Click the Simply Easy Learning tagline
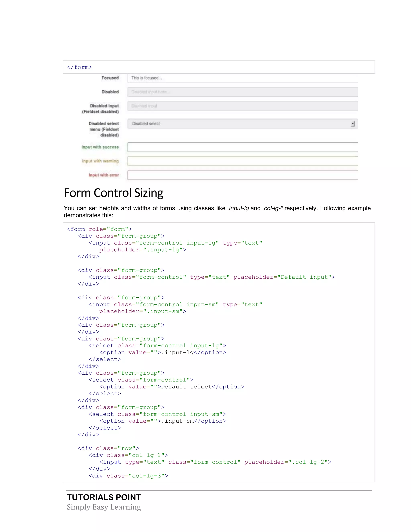This screenshot has width=411, height=532. click(104, 507)
